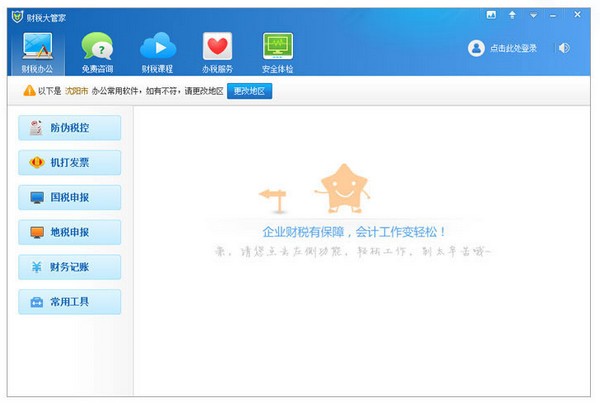Click the user avatar login icon
This screenshot has height=403, width=600.
(476, 48)
